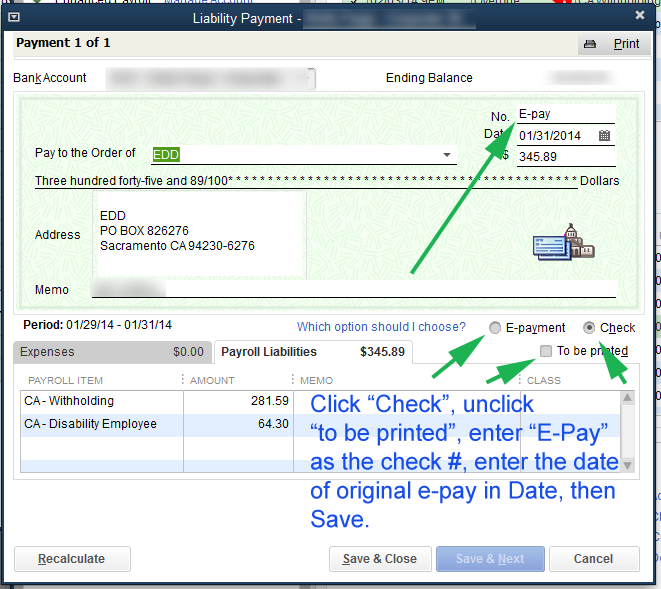The width and height of the screenshot is (661, 589).
Task: Click the Print button
Action: pos(614,44)
